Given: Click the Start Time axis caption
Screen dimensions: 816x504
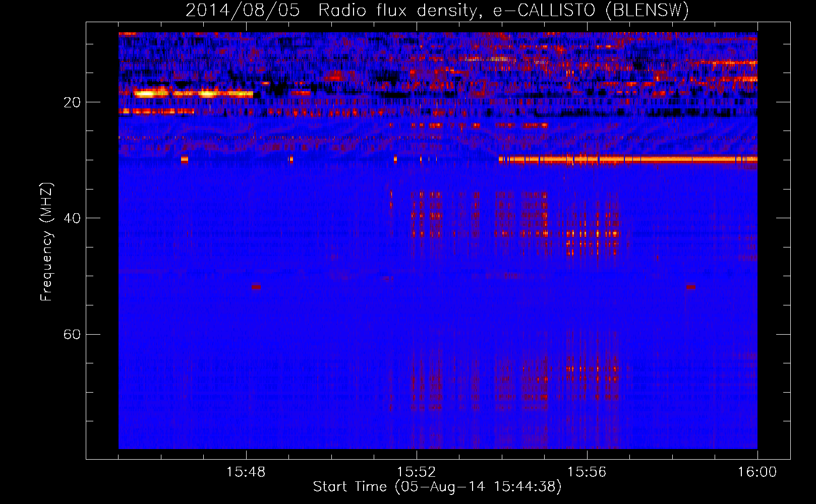Looking at the screenshot, I should point(437,487).
